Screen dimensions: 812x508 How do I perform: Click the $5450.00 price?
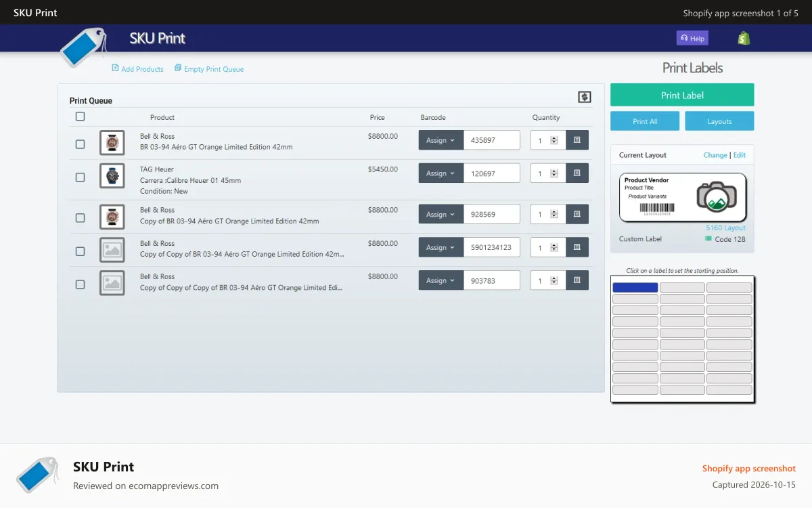383,169
